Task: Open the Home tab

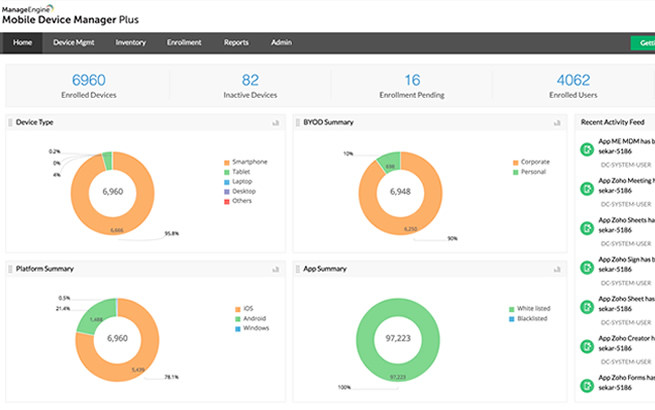Action: point(22,43)
